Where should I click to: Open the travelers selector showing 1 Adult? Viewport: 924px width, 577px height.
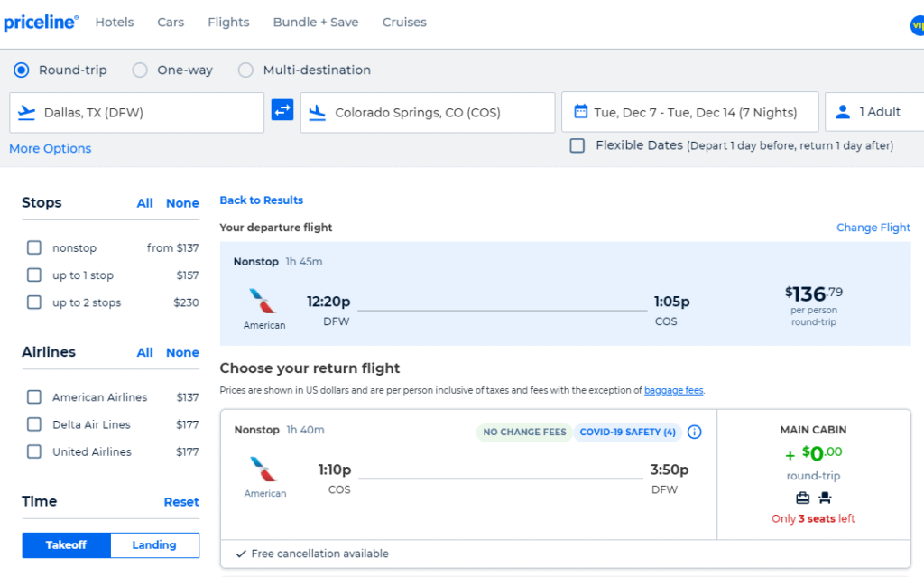[880, 111]
